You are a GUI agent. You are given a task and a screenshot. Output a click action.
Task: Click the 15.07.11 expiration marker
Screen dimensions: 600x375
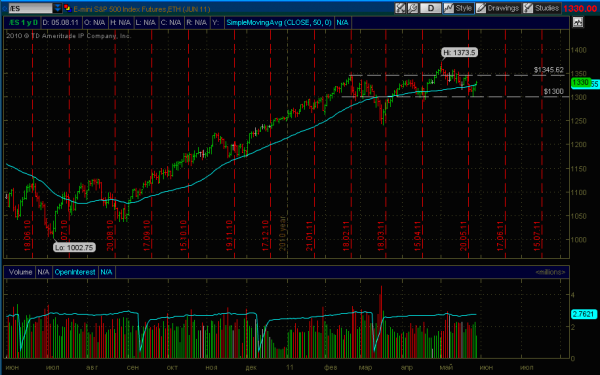537,235
